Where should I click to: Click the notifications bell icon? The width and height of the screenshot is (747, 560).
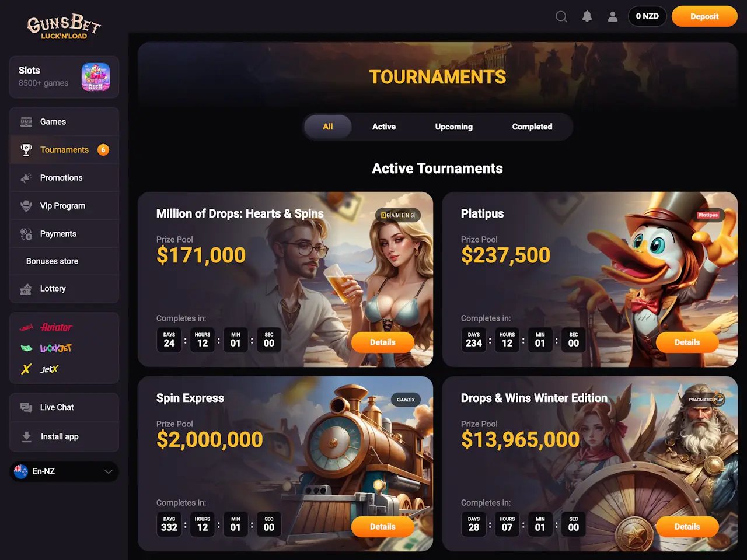(587, 16)
